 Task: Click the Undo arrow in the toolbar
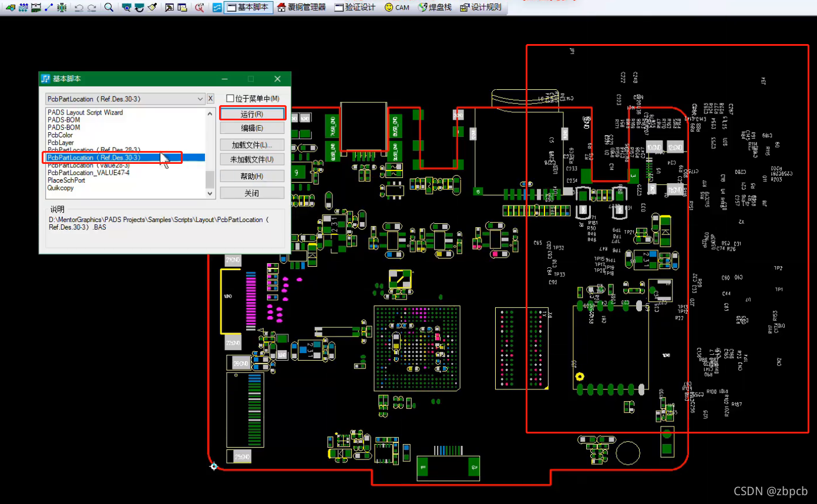click(x=79, y=8)
